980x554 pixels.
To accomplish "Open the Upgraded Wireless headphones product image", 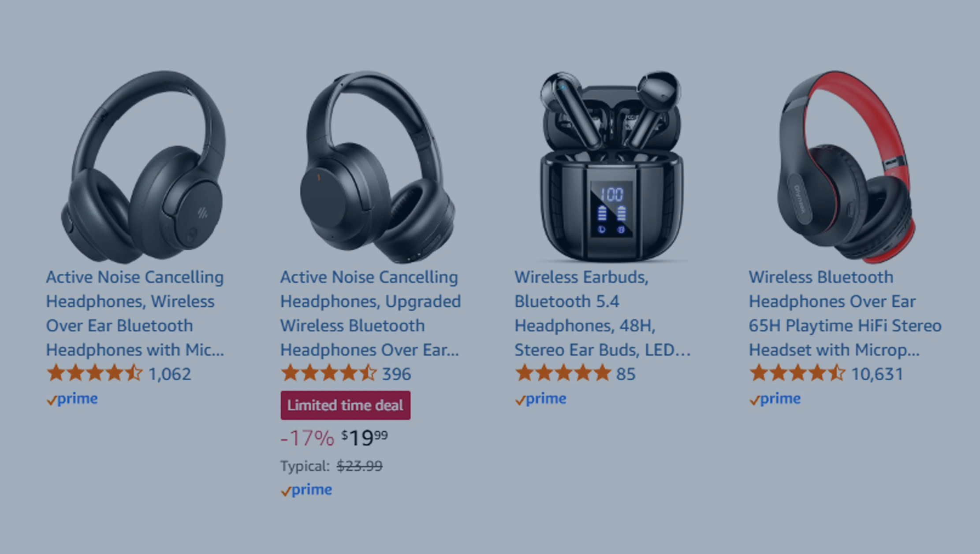I will [377, 167].
